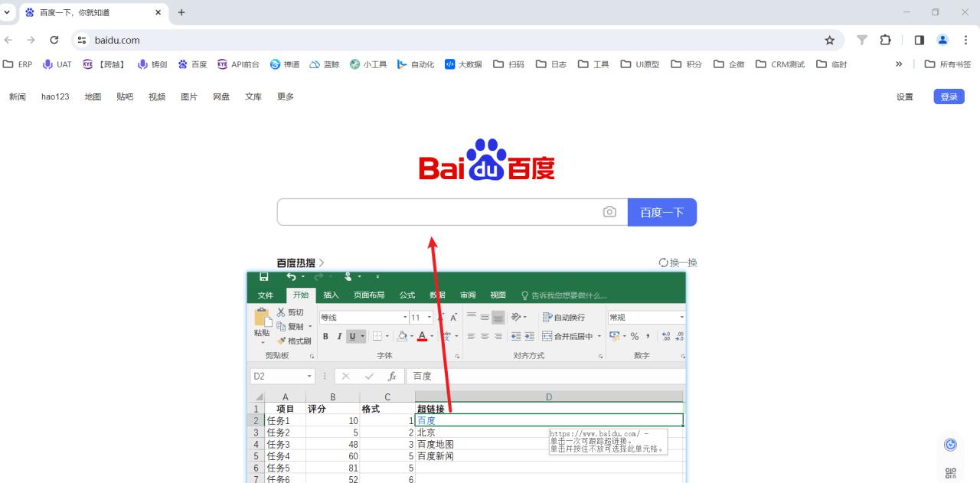This screenshot has width=980, height=483.
Task: Click the Paste (粘贴) clipboard icon in Excel
Action: 262,317
